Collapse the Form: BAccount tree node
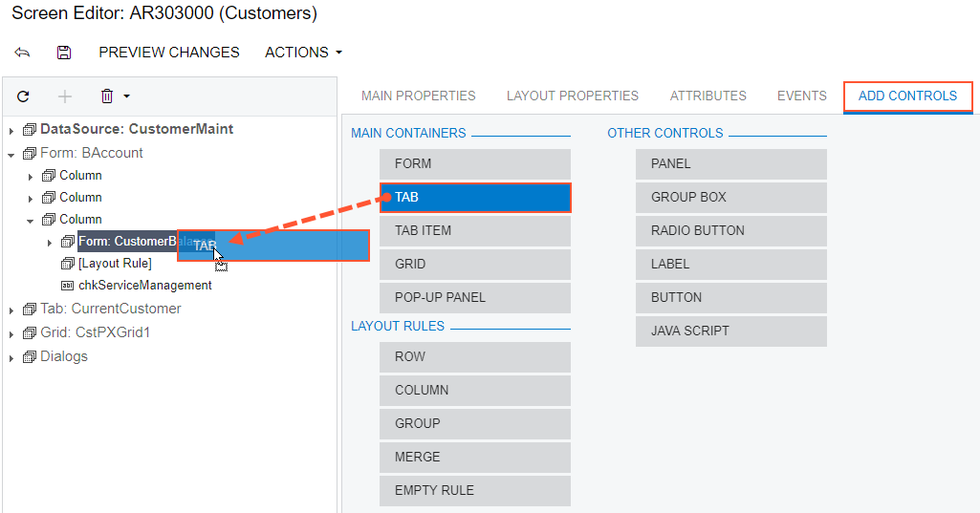 11,154
